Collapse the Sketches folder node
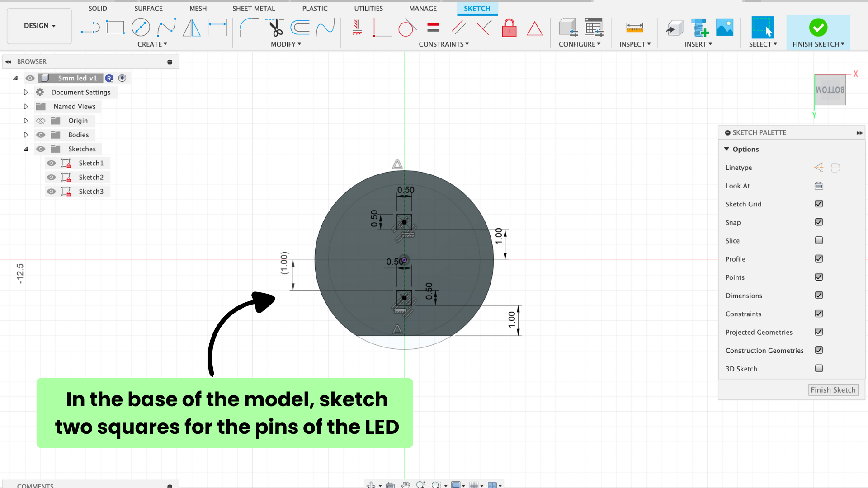Viewport: 868px width, 488px height. 26,149
